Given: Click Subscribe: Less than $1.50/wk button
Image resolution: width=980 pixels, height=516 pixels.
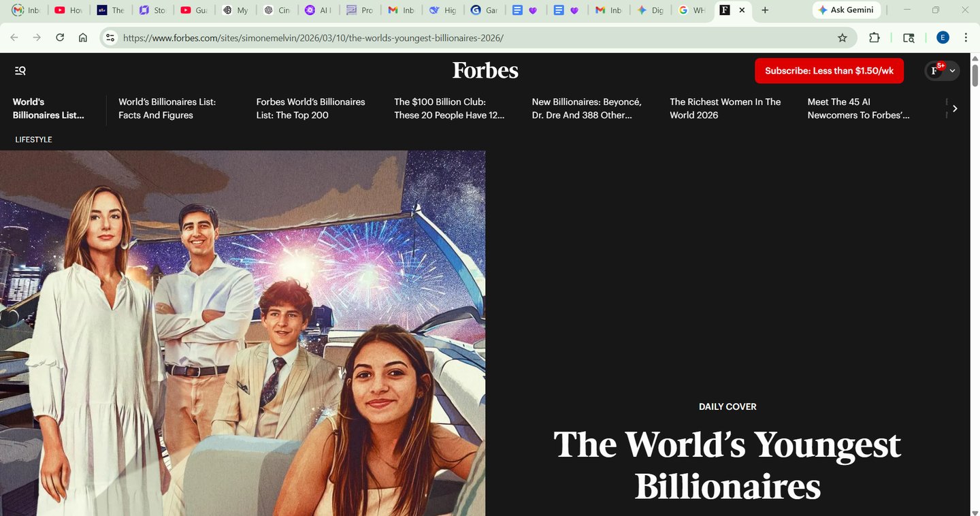Looking at the screenshot, I should [829, 71].
